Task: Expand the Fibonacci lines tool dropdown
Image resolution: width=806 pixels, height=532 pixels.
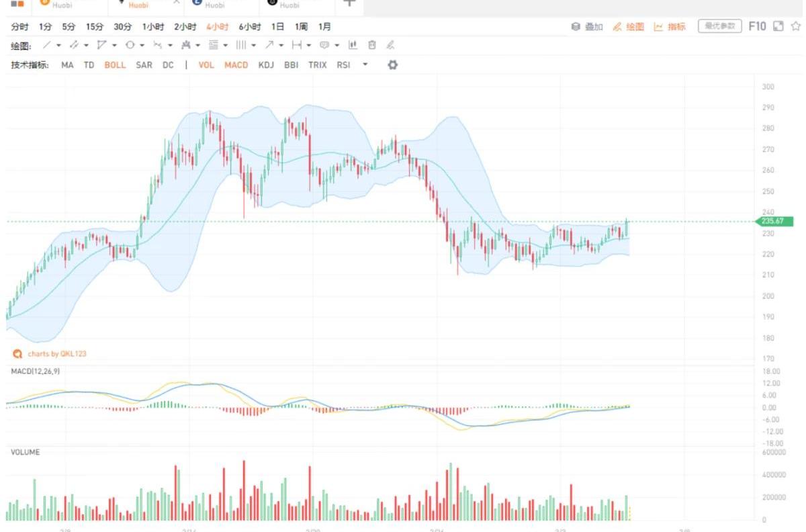Action: coord(226,46)
